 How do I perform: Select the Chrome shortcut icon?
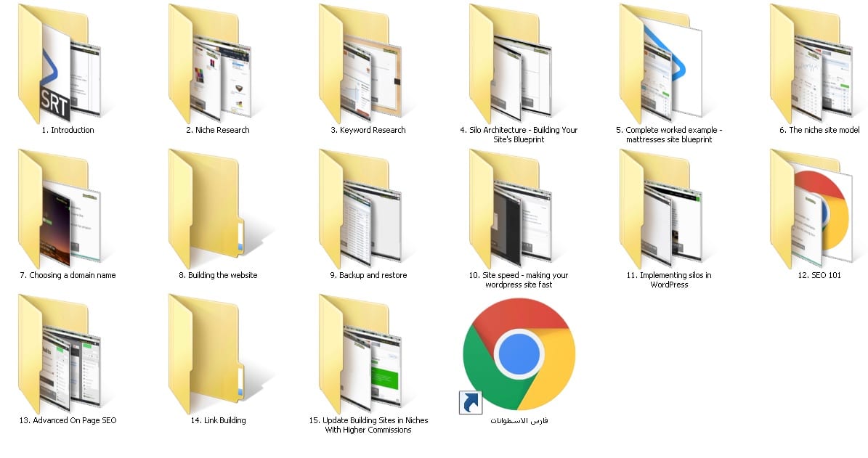(x=519, y=356)
